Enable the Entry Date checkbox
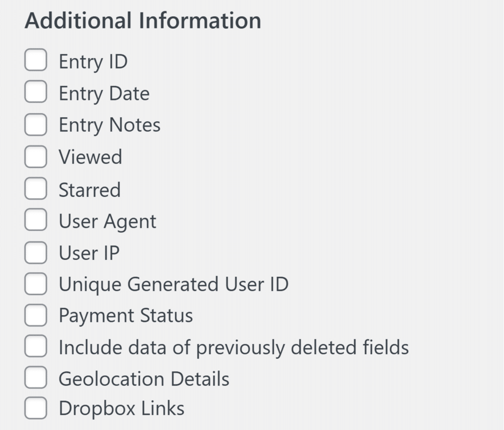The width and height of the screenshot is (504, 430). coord(36,93)
